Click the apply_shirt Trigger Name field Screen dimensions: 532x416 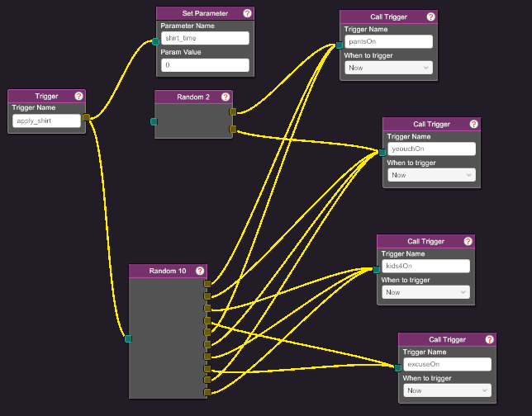click(x=47, y=121)
